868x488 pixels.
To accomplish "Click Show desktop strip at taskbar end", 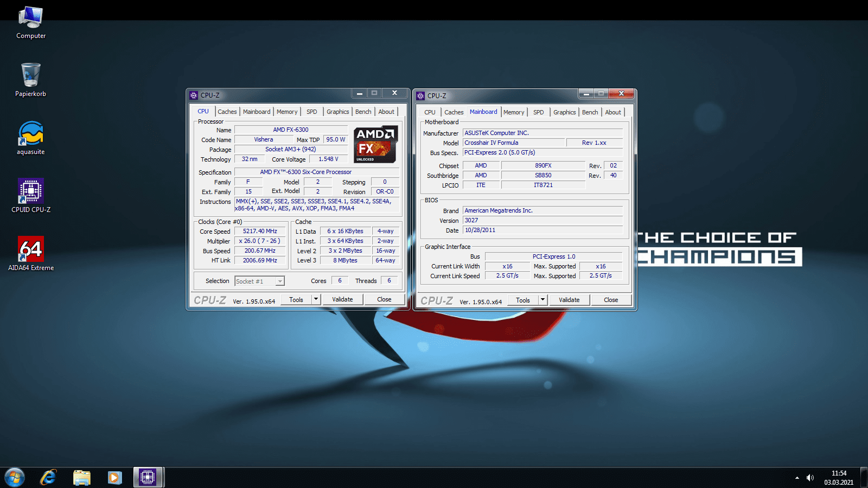I will (864, 478).
